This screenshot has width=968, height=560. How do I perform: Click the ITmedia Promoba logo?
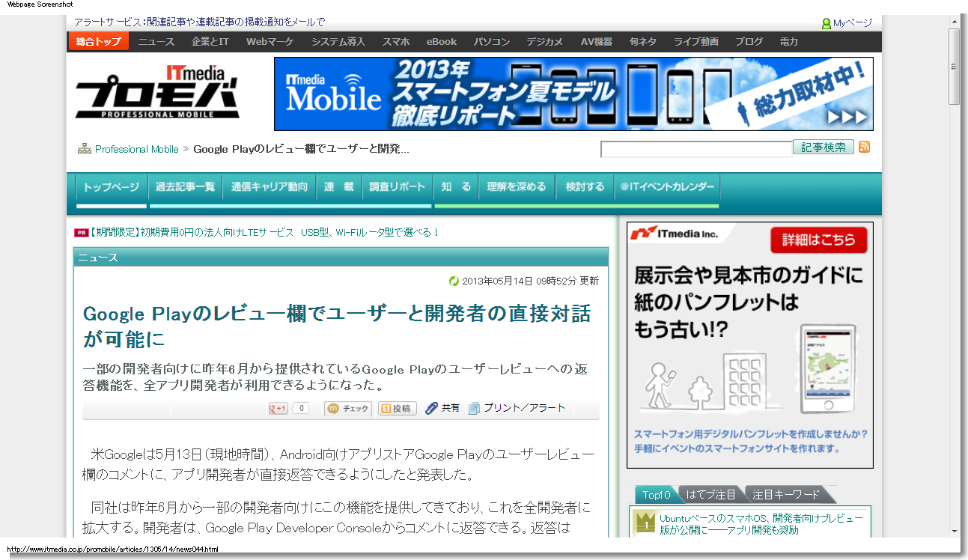[159, 93]
